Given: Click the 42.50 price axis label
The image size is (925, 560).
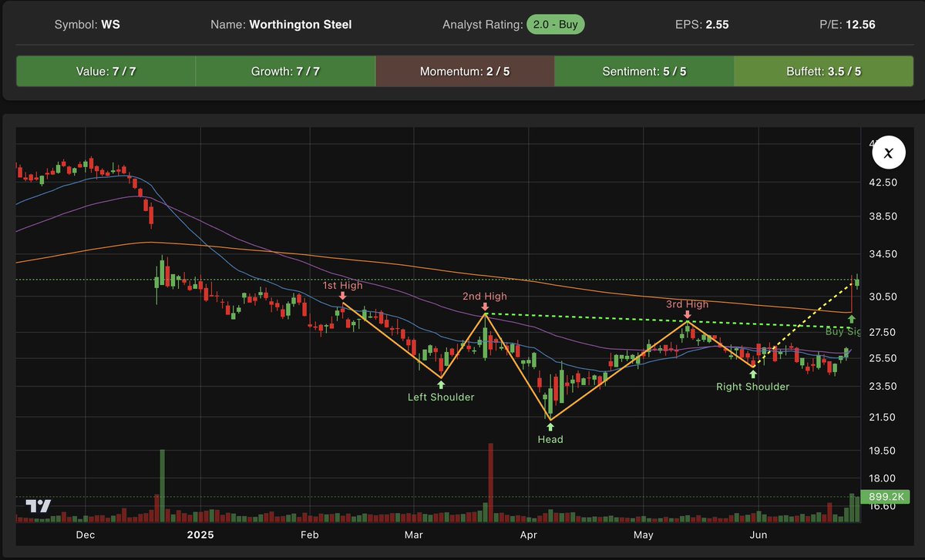Looking at the screenshot, I should [x=883, y=183].
